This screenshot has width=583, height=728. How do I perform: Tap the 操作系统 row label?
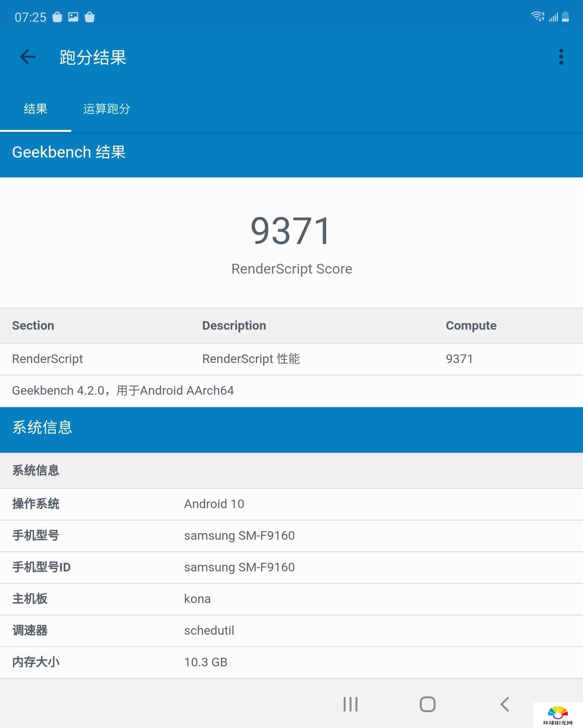pyautogui.click(x=36, y=504)
